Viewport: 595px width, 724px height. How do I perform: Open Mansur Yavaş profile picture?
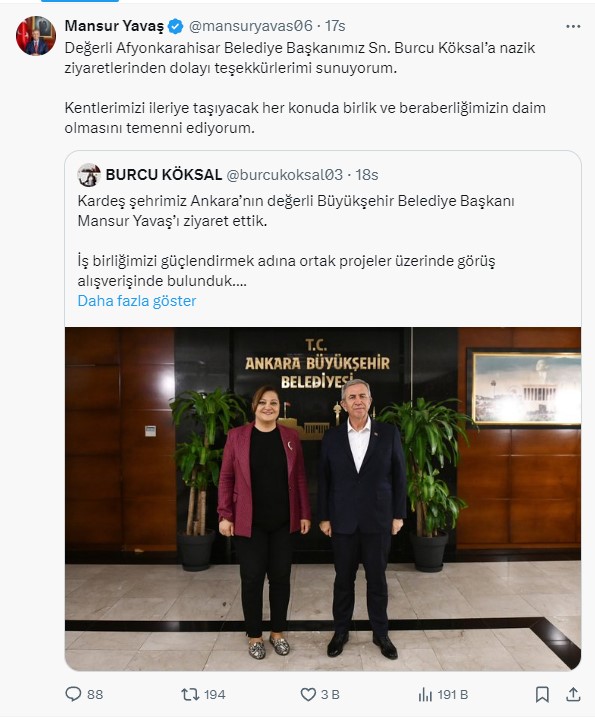[x=36, y=36]
